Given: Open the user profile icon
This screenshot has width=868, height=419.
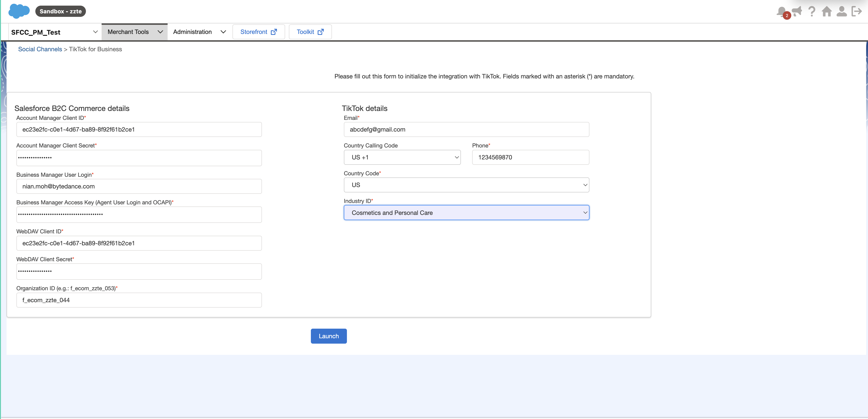Looking at the screenshot, I should (x=841, y=11).
